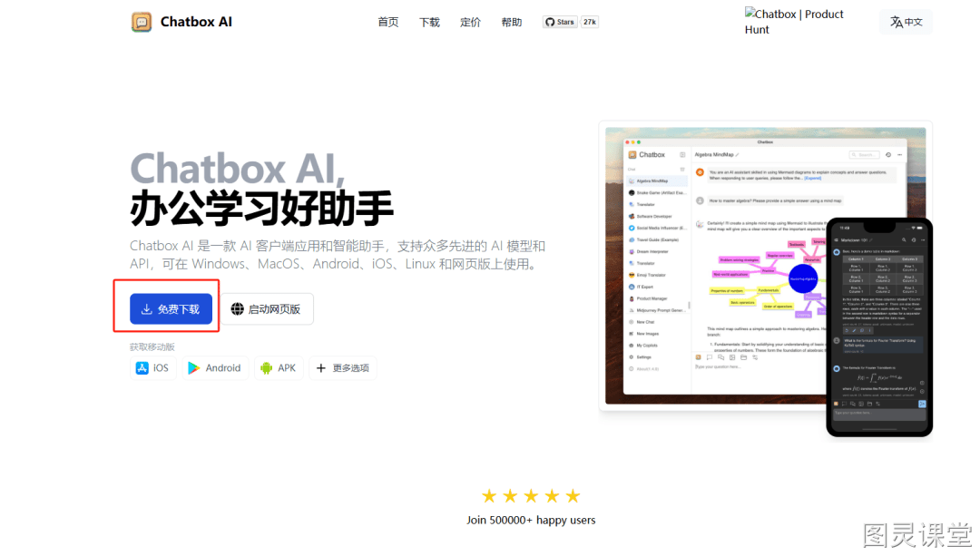The width and height of the screenshot is (980, 556).
Task: Click the 办公学习好助手 heading
Action: pyautogui.click(x=261, y=208)
